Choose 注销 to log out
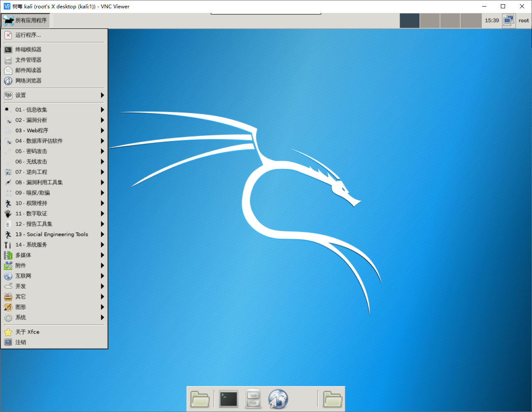Screen dimensions: 532x412 [21, 343]
